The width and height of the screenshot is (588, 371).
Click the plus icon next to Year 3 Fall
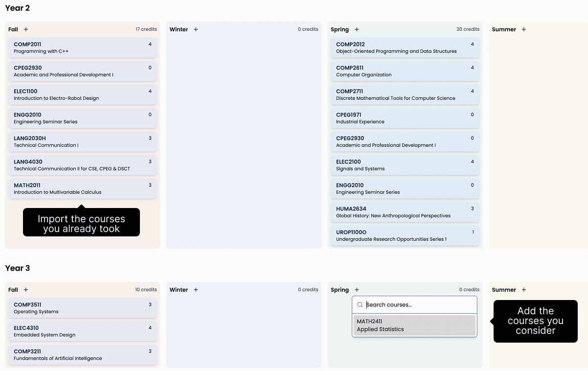point(25,290)
